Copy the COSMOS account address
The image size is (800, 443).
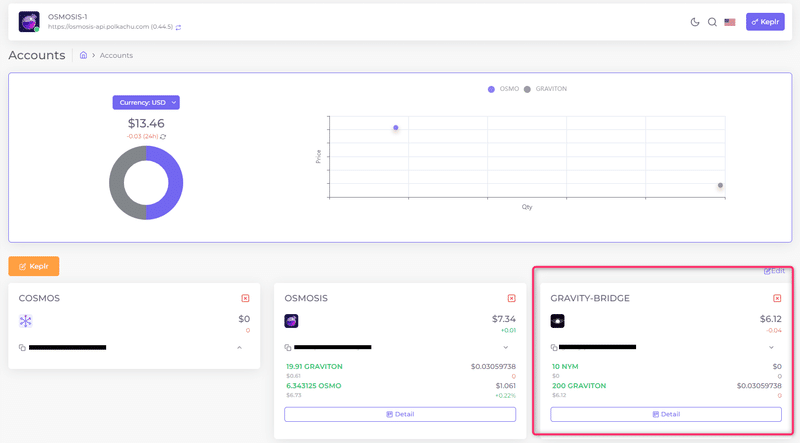point(22,348)
